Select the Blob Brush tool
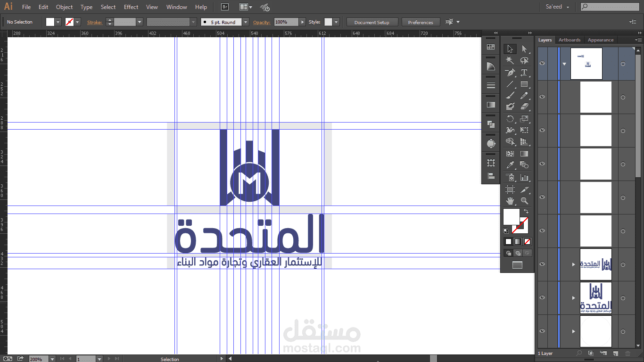This screenshot has height=362, width=644. (510, 107)
